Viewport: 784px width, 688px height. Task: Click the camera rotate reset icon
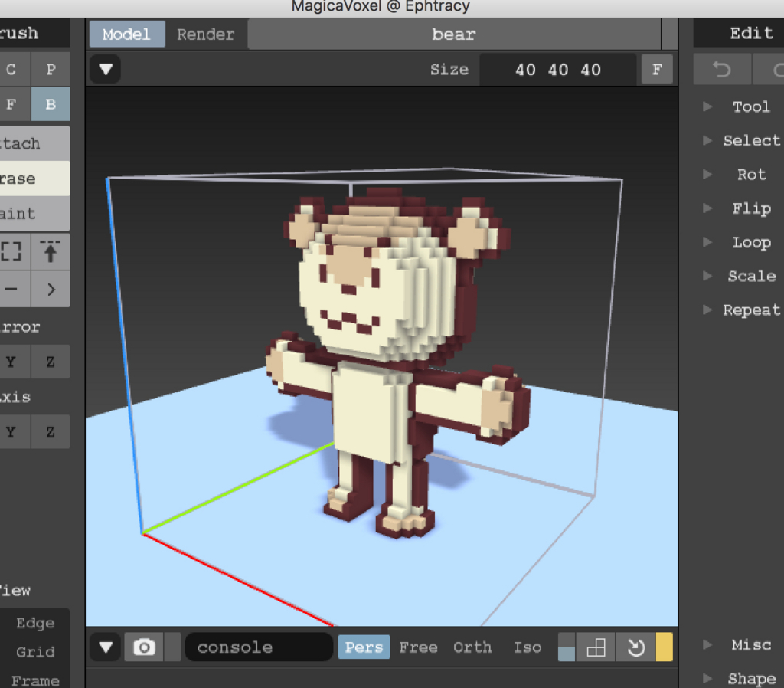click(x=635, y=647)
